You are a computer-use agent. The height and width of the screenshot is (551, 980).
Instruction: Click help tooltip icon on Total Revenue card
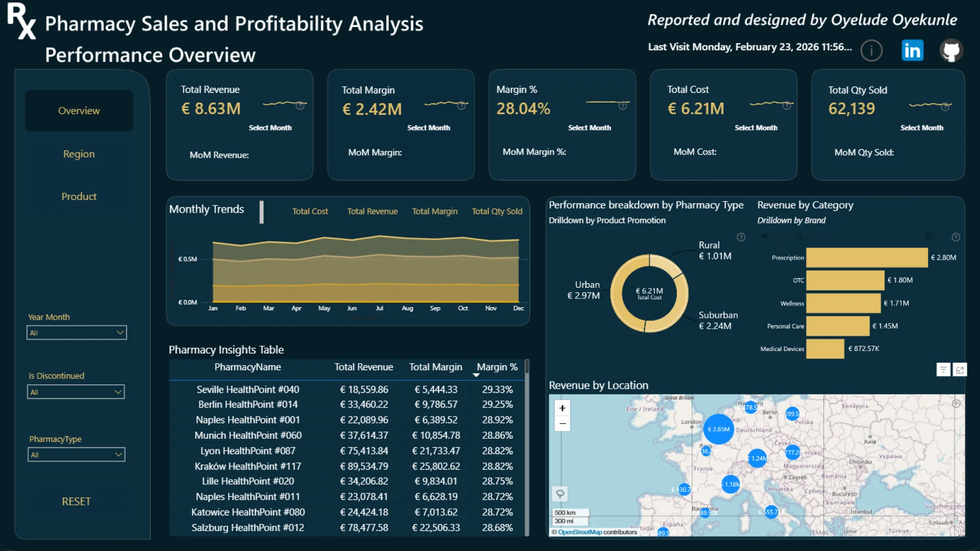click(x=300, y=106)
